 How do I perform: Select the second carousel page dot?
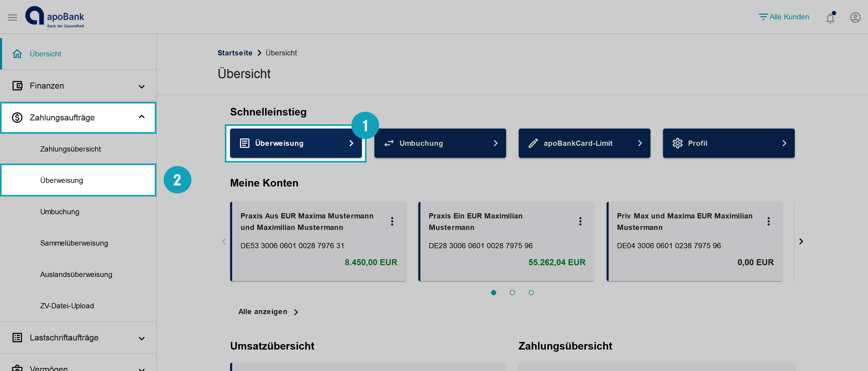click(512, 293)
